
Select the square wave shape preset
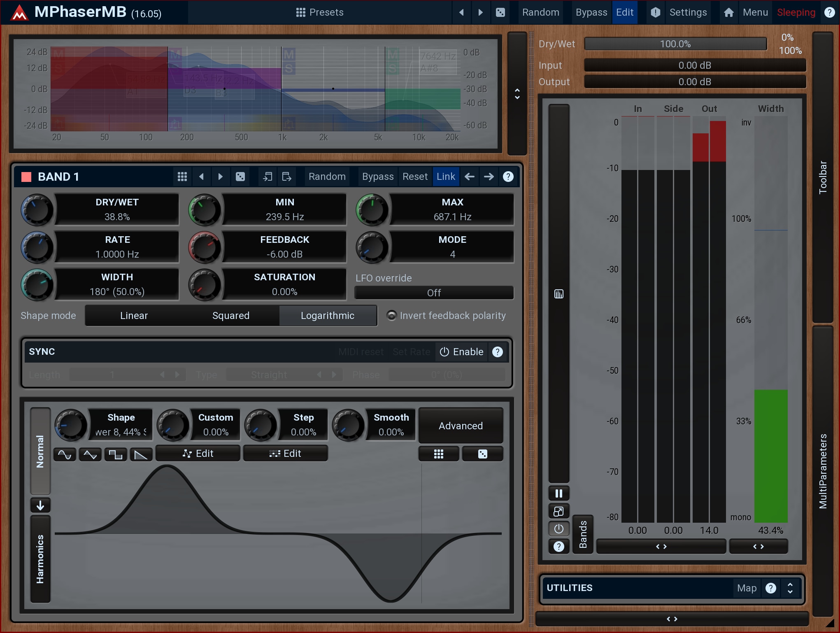pyautogui.click(x=116, y=454)
